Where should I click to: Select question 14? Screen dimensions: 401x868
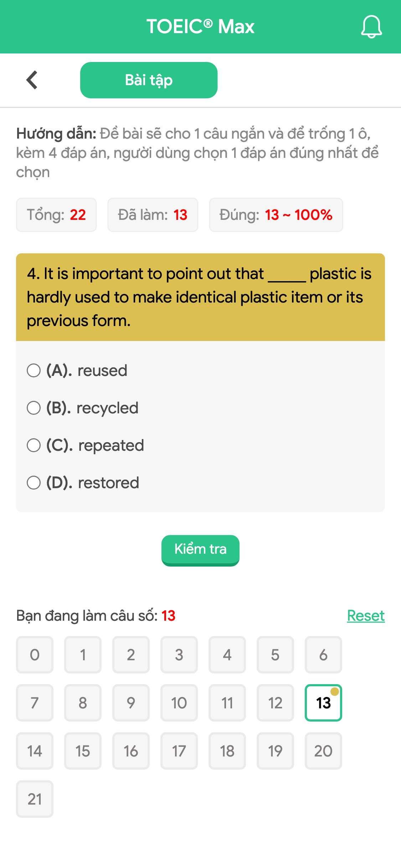click(x=34, y=751)
